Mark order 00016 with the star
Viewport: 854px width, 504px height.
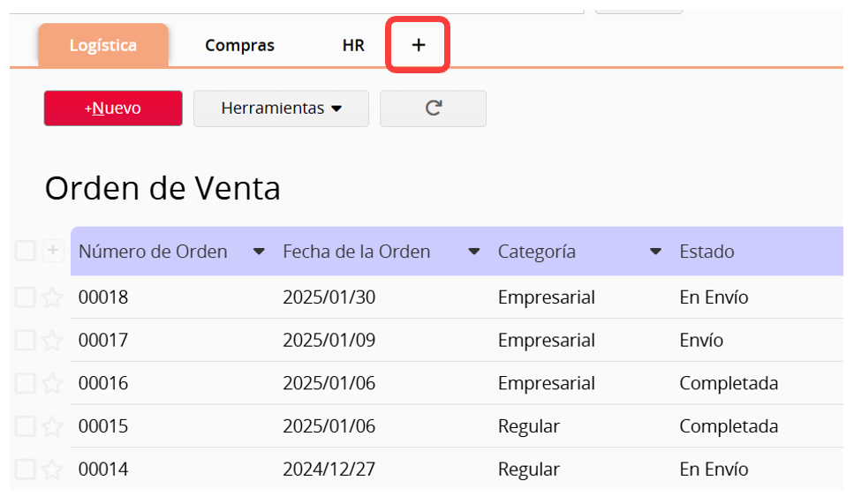pyautogui.click(x=52, y=384)
